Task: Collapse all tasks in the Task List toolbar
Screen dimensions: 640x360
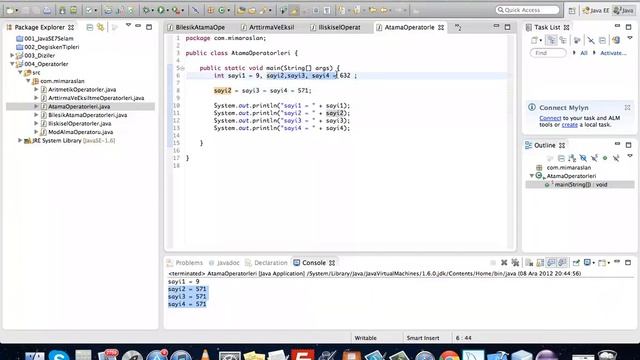Action: [x=602, y=40]
